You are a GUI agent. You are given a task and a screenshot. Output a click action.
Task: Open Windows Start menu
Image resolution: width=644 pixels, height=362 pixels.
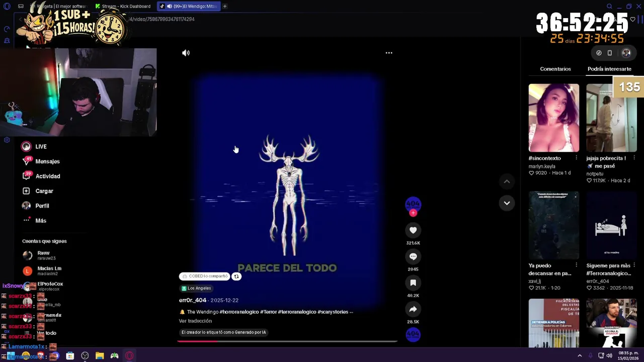pyautogui.click(x=11, y=356)
